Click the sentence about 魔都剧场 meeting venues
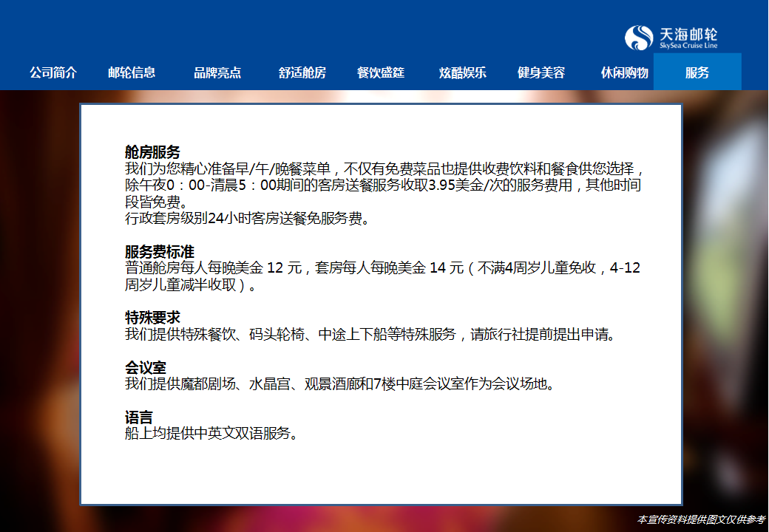This screenshot has height=532, width=769. (340, 383)
